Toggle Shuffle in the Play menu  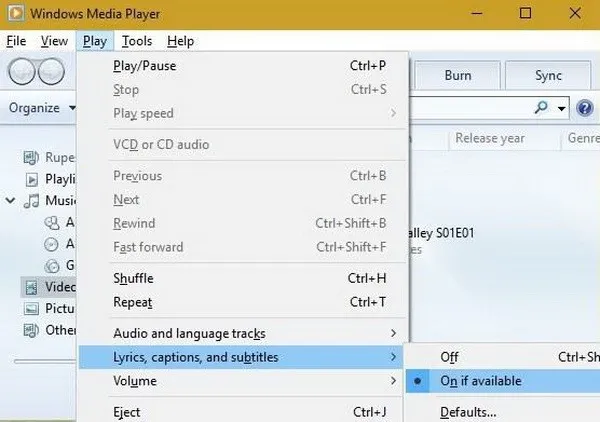(133, 279)
